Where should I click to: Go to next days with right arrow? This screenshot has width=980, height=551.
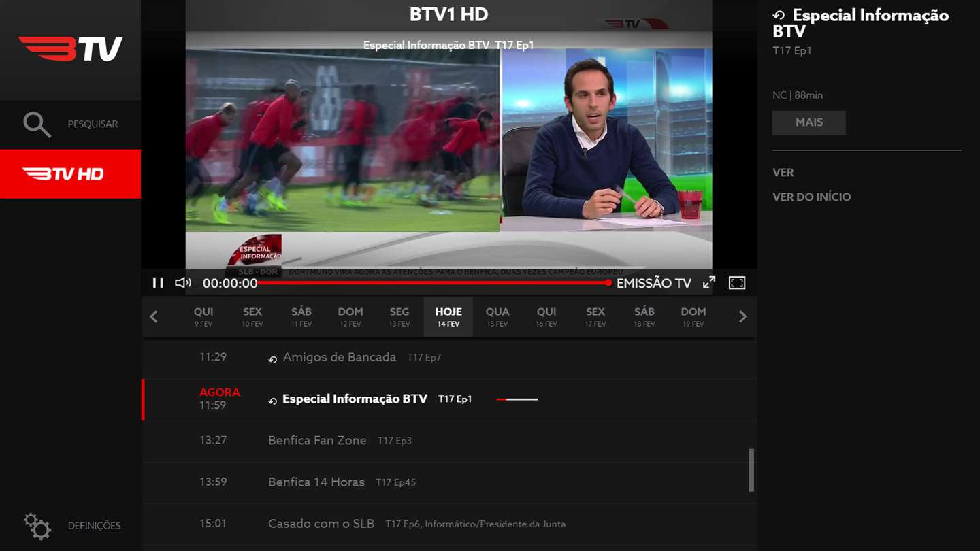click(742, 316)
